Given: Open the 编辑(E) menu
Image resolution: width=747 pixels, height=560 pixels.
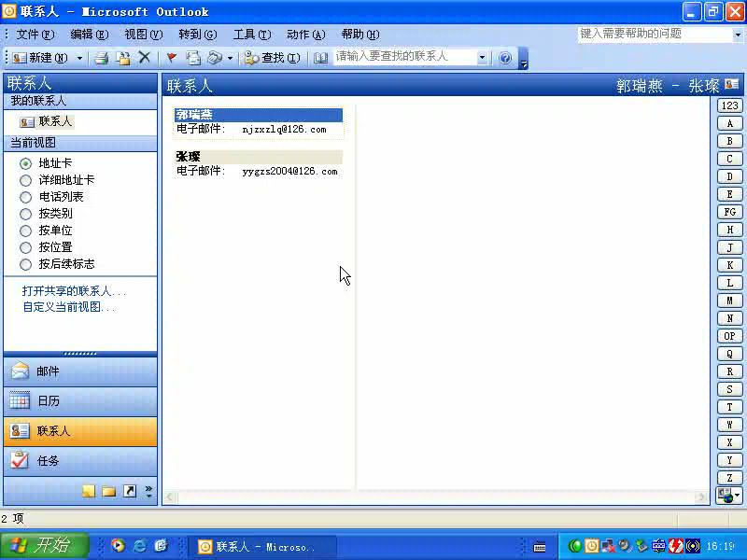Looking at the screenshot, I should coord(90,35).
